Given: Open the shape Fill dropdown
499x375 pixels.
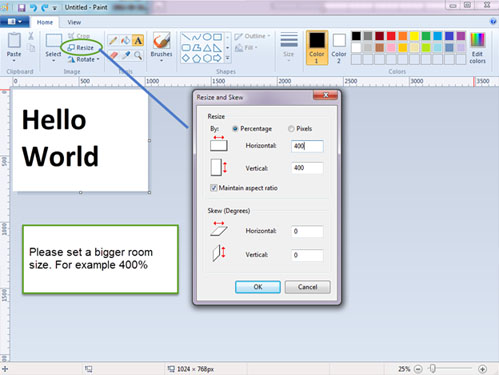Looking at the screenshot, I should 247,48.
